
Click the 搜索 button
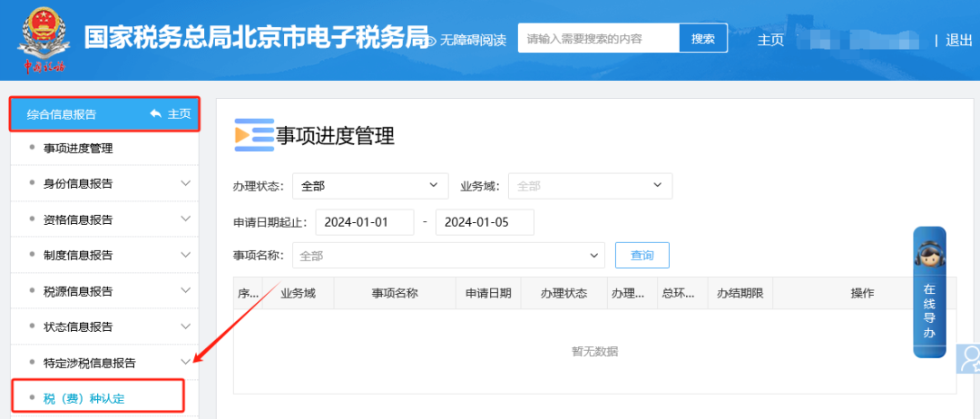(x=703, y=38)
